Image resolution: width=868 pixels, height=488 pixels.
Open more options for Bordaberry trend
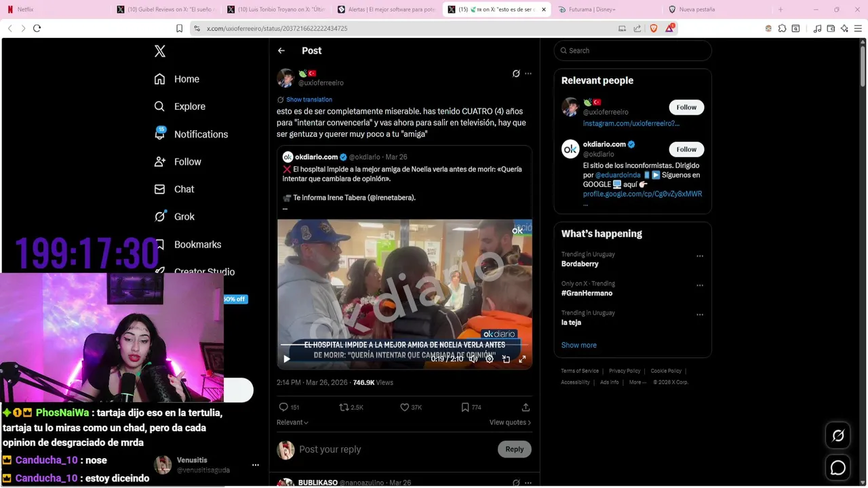[x=700, y=256]
